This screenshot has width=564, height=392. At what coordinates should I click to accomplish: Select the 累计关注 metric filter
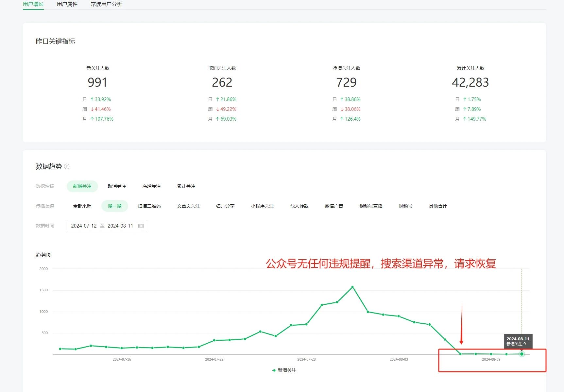point(186,186)
